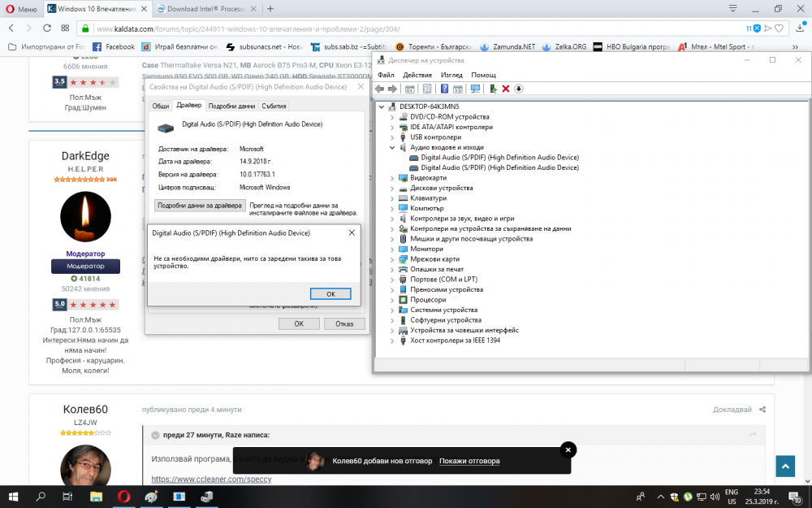
Task: Open Opera downloads icon
Action: click(800, 28)
